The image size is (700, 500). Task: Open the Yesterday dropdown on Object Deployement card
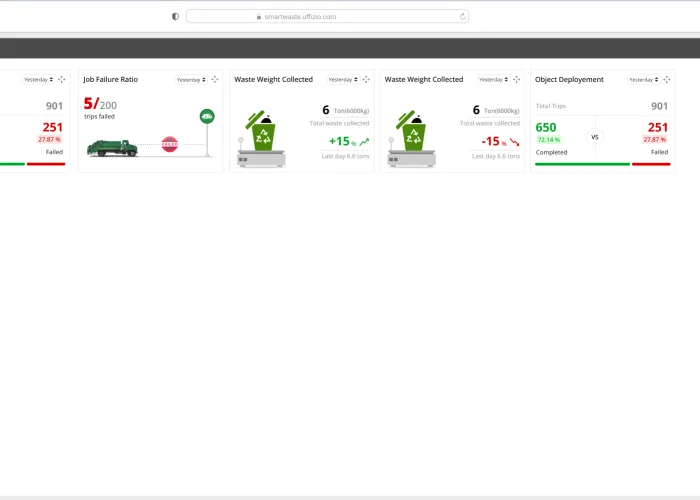642,80
